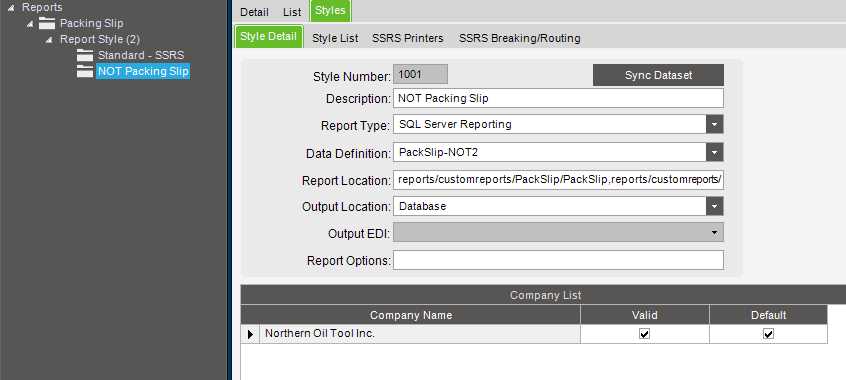The width and height of the screenshot is (846, 380).
Task: Click the PackSlip-NOT2 value
Action: tap(438, 152)
